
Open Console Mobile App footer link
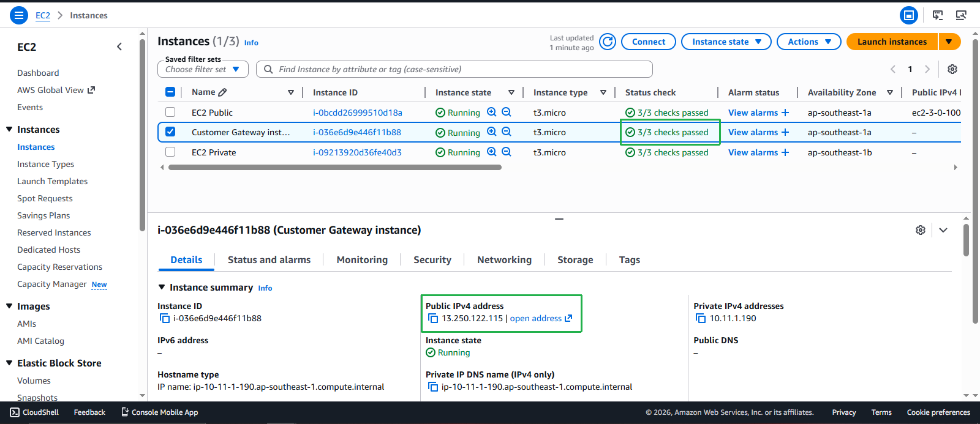160,412
